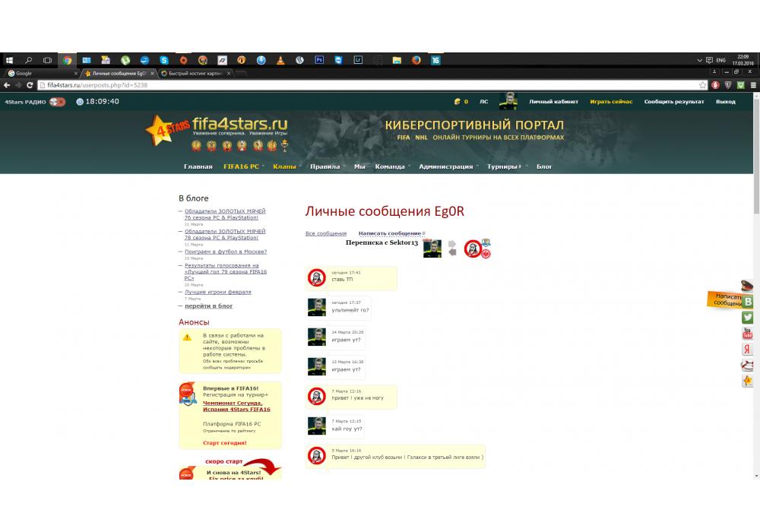Show hidden system tray icons

699,60
